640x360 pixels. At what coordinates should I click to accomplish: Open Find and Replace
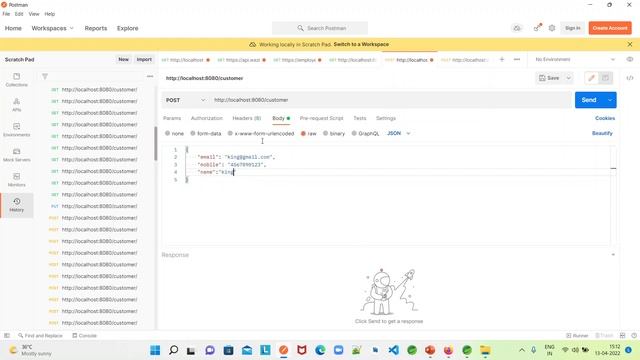(x=40, y=336)
